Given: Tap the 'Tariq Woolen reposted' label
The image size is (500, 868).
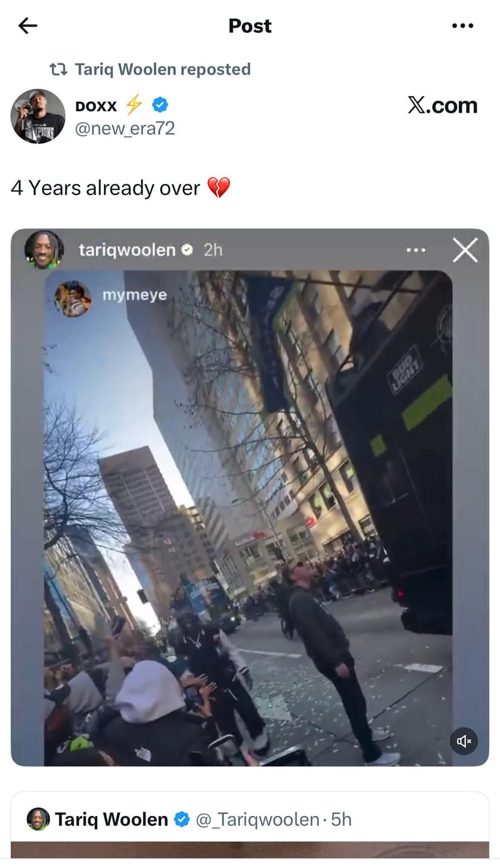Looking at the screenshot, I should coord(162,69).
